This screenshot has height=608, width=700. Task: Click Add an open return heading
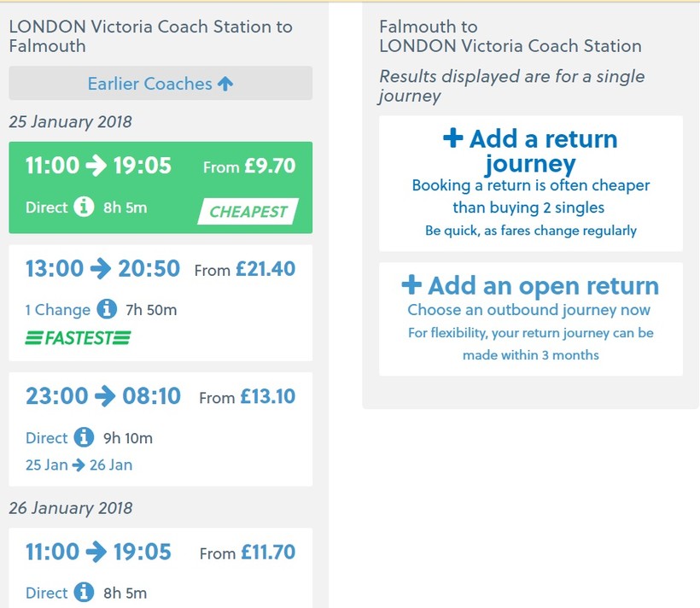click(543, 285)
